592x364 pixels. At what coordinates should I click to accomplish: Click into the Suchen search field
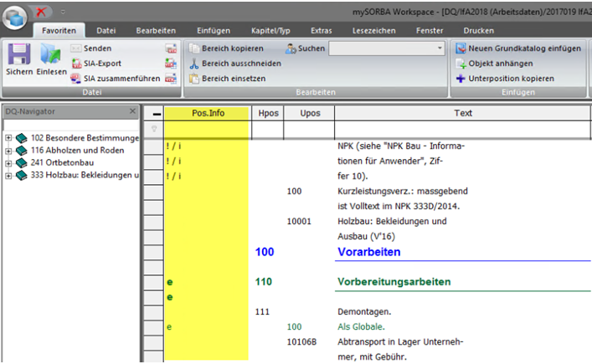[x=382, y=49]
